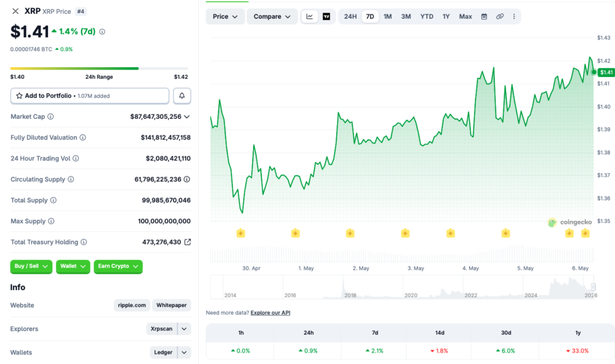The width and height of the screenshot is (615, 364).
Task: Select the 3M time range
Action: (x=406, y=16)
